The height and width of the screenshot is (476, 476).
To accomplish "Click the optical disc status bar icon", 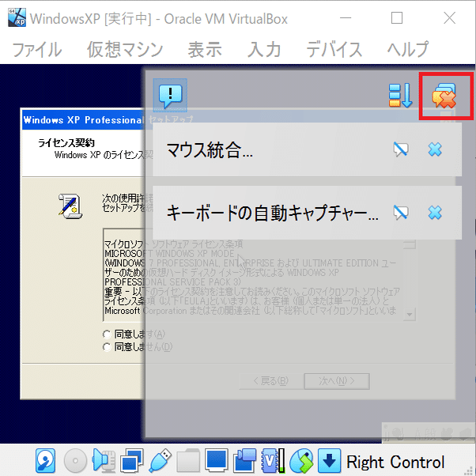I will tap(75, 460).
